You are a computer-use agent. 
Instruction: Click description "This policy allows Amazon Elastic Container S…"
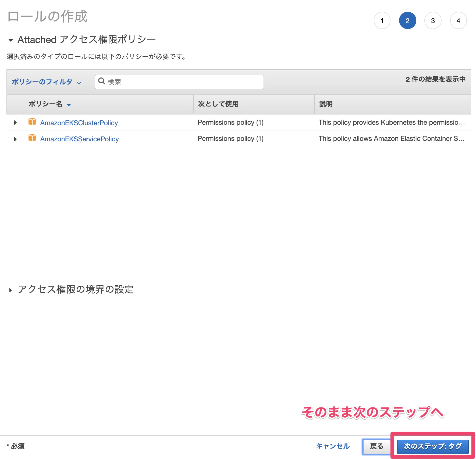pos(392,139)
